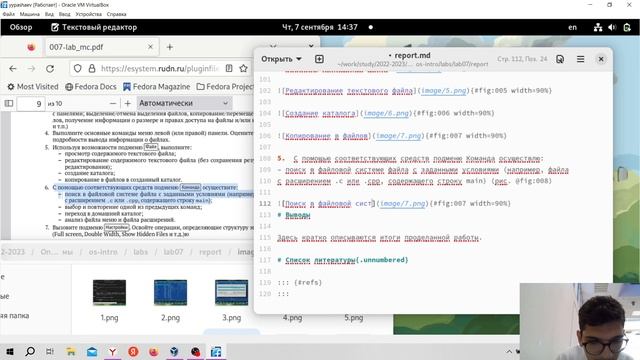Screen dimensions: 640x360
Task: Open Fedora Docs bookmark
Action: (x=91, y=87)
